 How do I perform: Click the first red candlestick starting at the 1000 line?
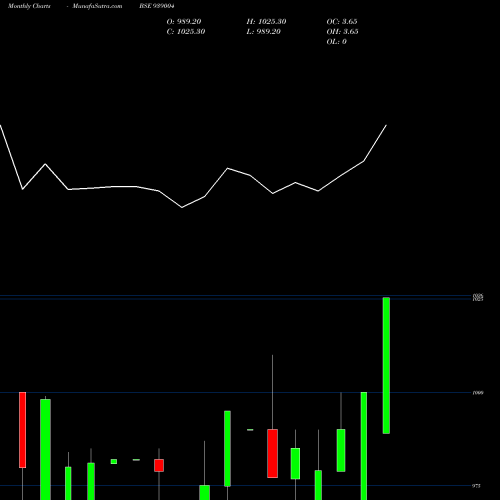[22, 430]
